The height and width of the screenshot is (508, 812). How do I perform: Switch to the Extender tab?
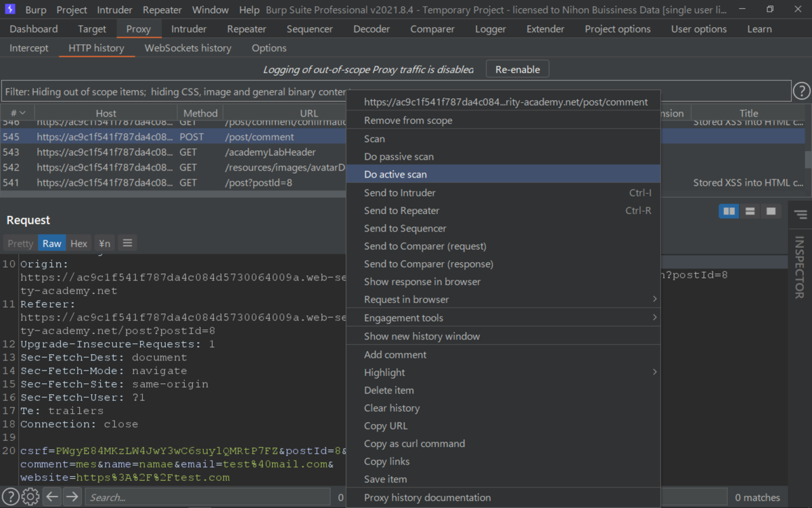pyautogui.click(x=545, y=29)
